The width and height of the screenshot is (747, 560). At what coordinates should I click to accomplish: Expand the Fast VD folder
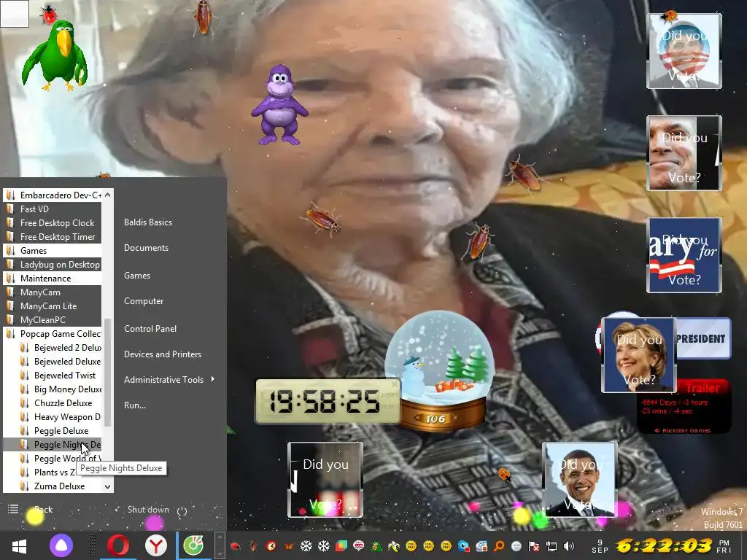(x=53, y=209)
